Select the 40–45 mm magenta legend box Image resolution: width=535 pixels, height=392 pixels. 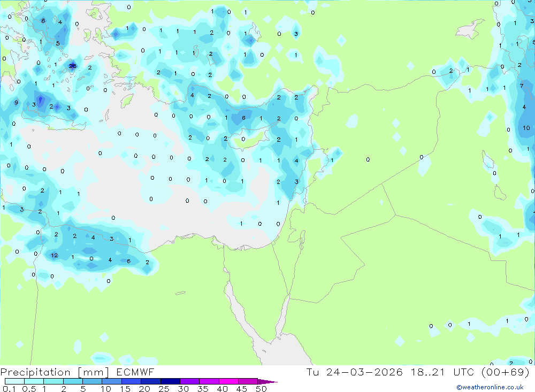click(x=228, y=381)
